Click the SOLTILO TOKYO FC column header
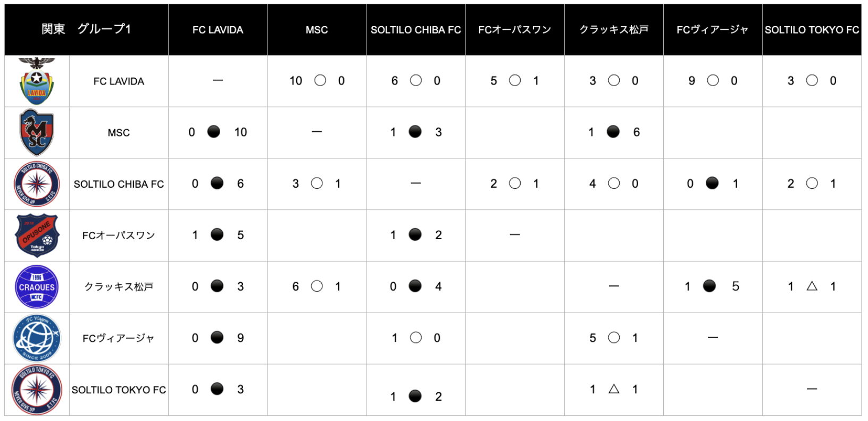This screenshot has height=421, width=868. [x=812, y=30]
